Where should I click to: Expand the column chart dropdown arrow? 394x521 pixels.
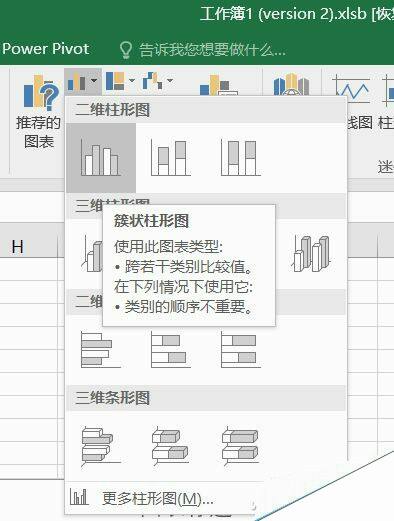coord(94,81)
